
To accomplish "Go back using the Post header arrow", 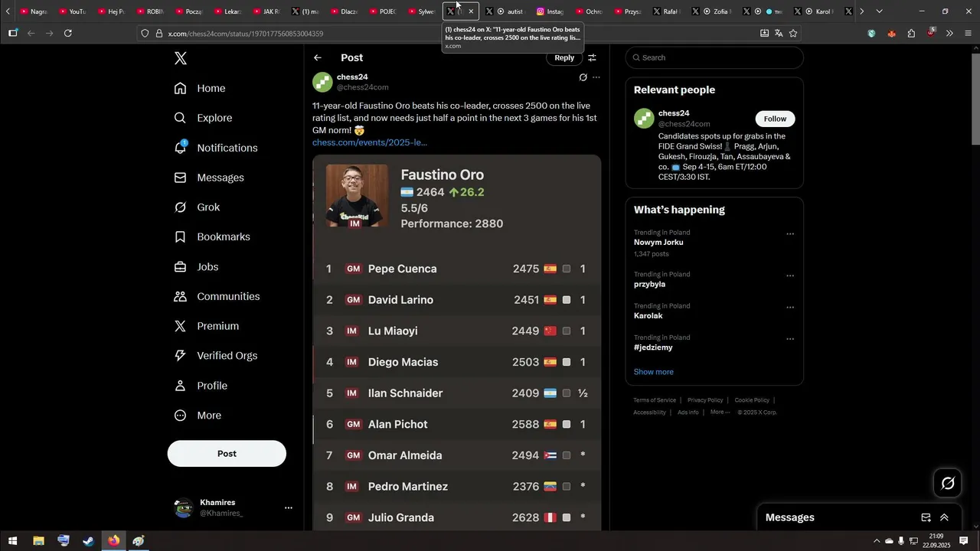I will (318, 57).
